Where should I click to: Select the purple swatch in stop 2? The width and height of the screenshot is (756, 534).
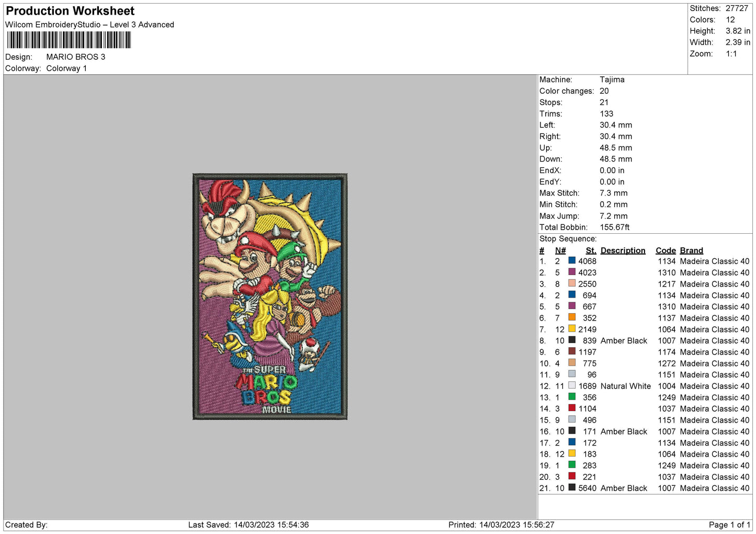572,272
